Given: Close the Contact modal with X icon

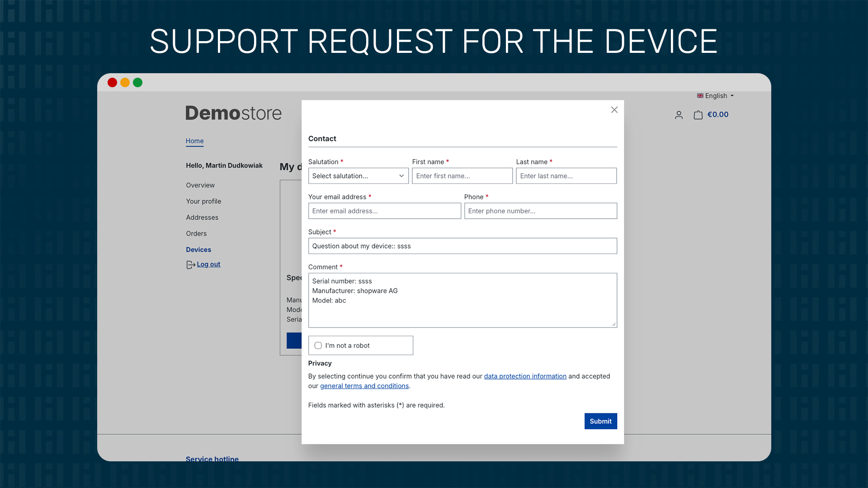Looking at the screenshot, I should pyautogui.click(x=614, y=110).
